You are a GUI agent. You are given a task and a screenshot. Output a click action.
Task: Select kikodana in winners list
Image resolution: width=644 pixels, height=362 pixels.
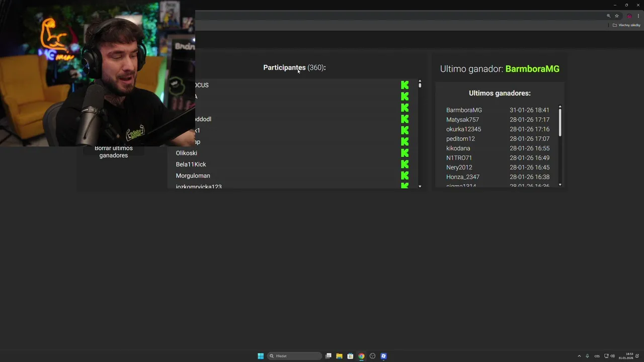[458, 148]
